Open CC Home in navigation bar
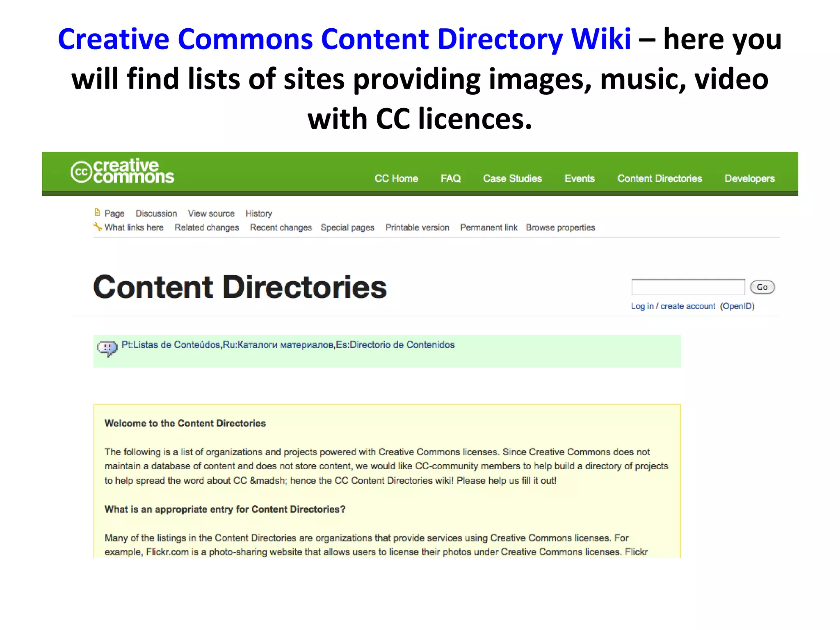840x630 pixels. click(396, 178)
